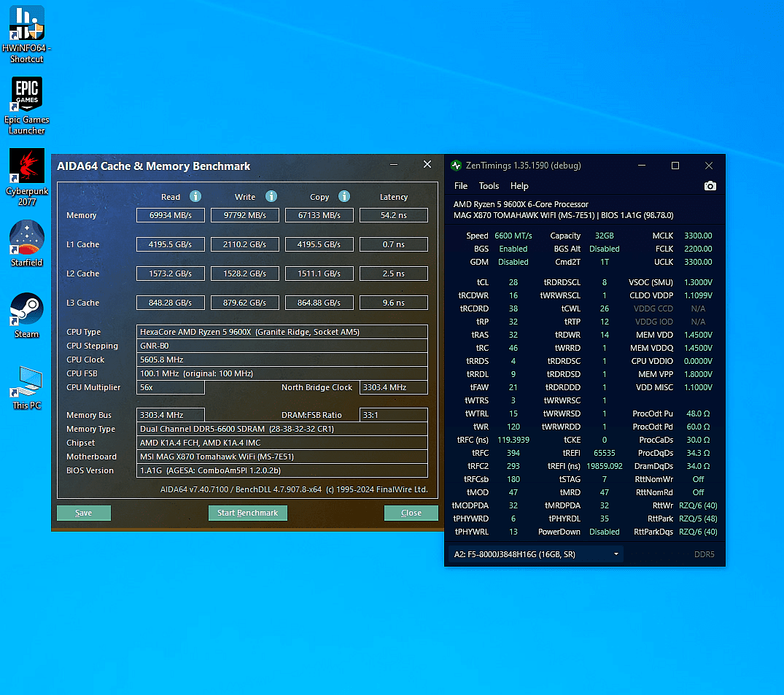
Task: Select Cyberpunk 2077 desktop icon
Action: pos(26,177)
